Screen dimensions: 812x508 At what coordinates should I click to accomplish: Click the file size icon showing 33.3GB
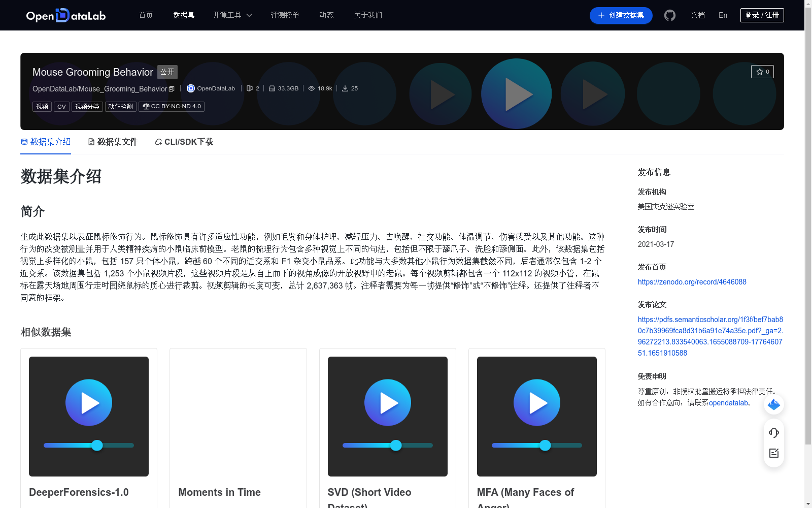tap(272, 88)
